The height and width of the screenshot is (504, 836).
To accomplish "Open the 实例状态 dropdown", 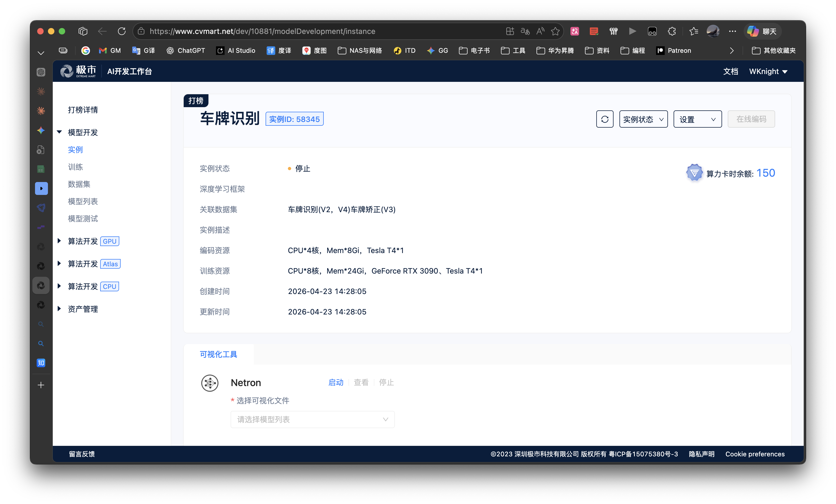I will click(644, 119).
